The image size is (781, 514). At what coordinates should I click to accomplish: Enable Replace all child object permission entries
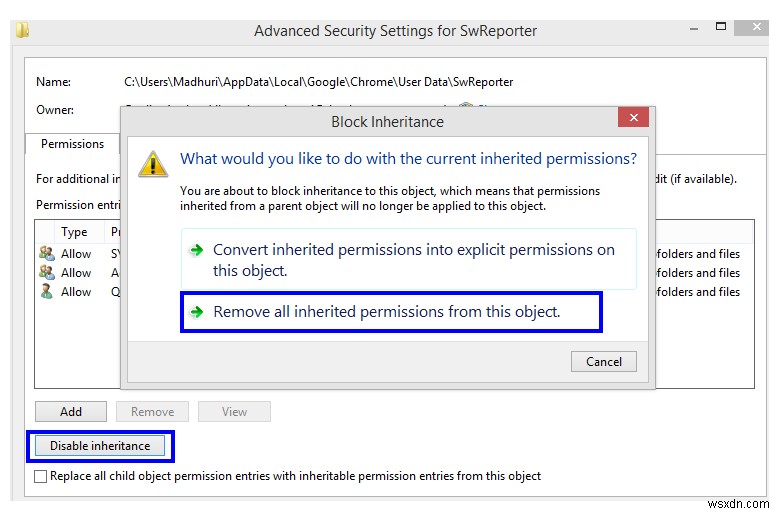tap(41, 476)
